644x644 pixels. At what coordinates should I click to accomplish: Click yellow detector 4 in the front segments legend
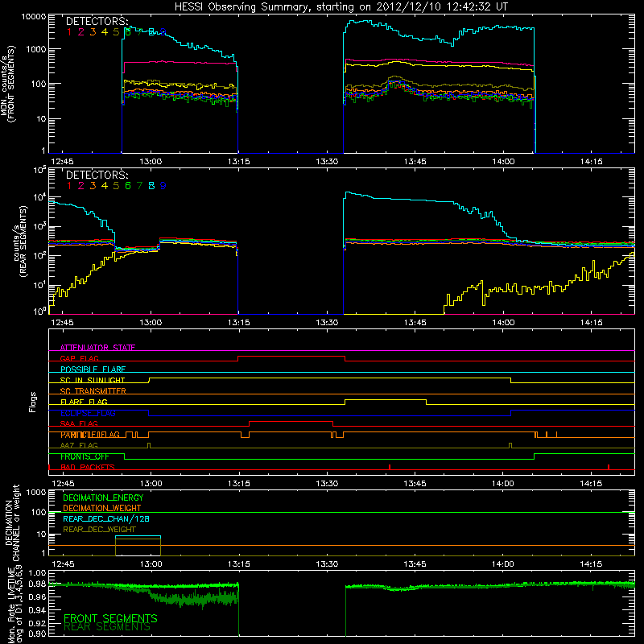pos(105,32)
